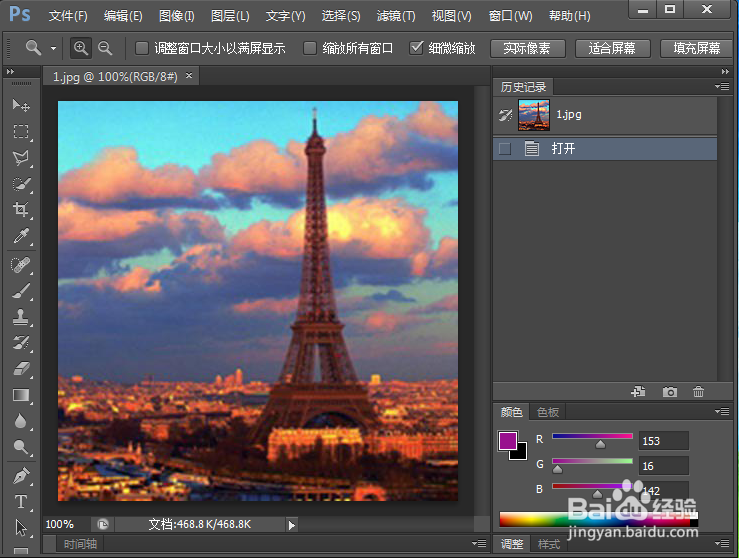Select the Brush tool

[x=21, y=291]
